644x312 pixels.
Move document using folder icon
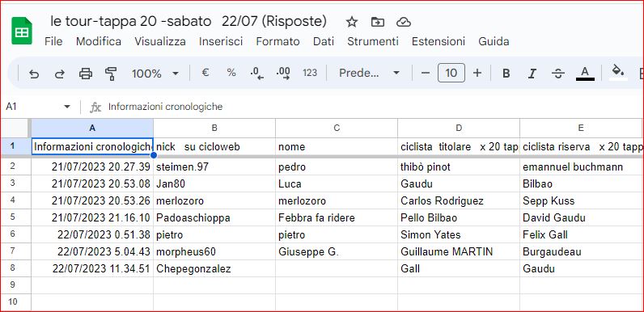point(378,22)
